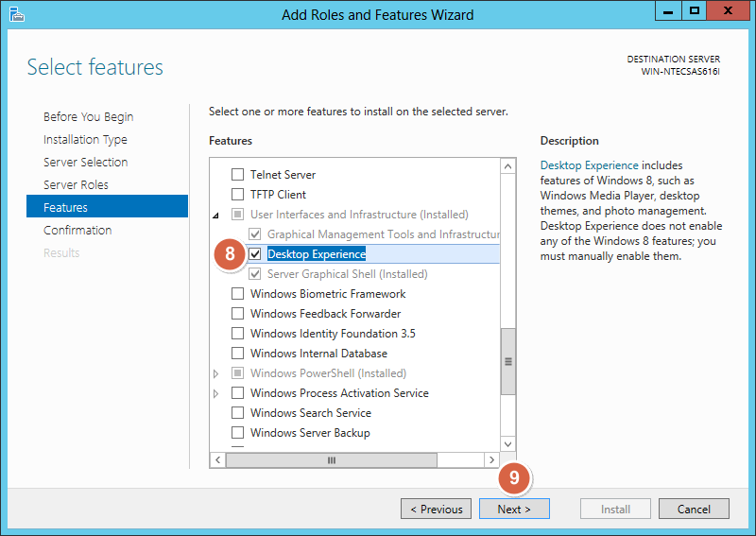Image resolution: width=756 pixels, height=536 pixels.
Task: Select Graphical Management Tools and Infrastructure row
Action: (x=384, y=234)
